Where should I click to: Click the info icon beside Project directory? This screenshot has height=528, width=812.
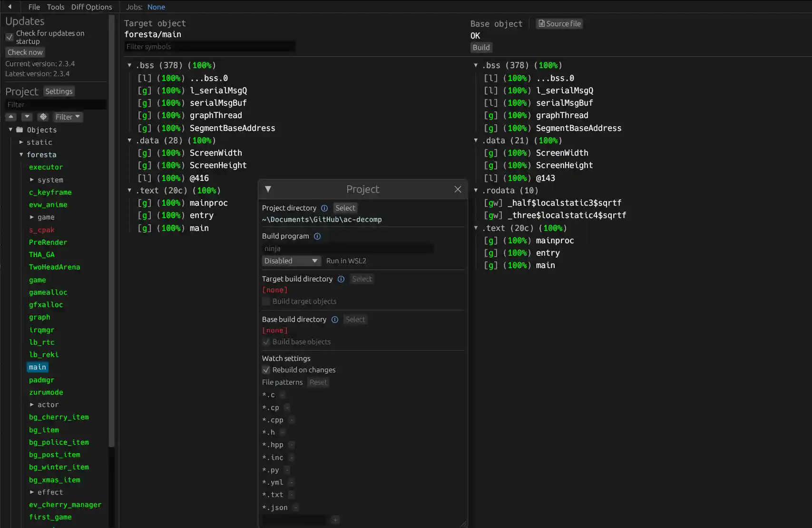324,208
